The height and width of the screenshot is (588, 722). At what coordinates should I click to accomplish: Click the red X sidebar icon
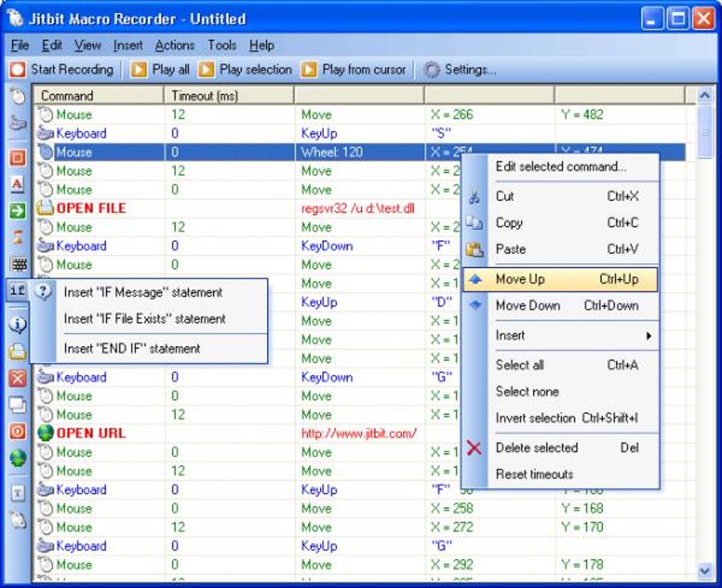click(x=18, y=379)
